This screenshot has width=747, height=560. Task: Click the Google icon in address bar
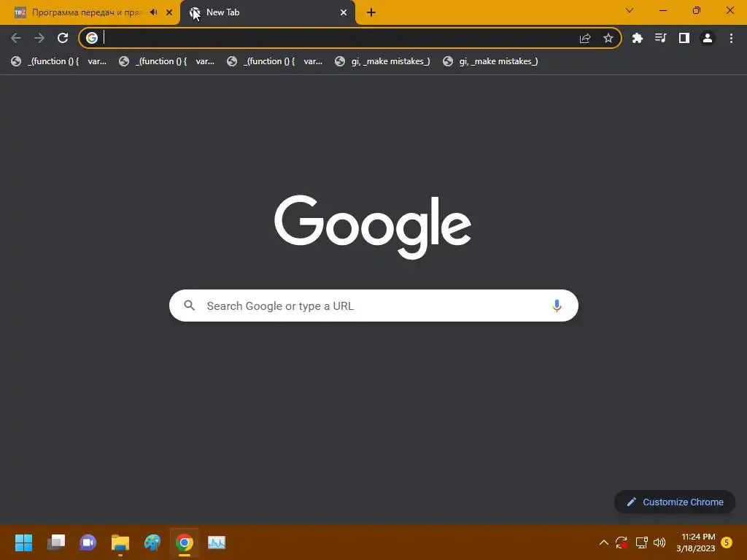[x=92, y=38]
